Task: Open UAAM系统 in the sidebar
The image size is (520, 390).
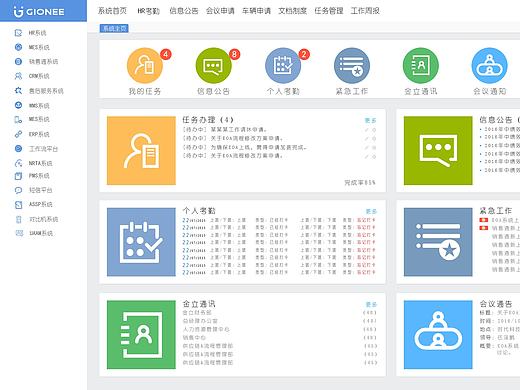Action: pyautogui.click(x=40, y=233)
